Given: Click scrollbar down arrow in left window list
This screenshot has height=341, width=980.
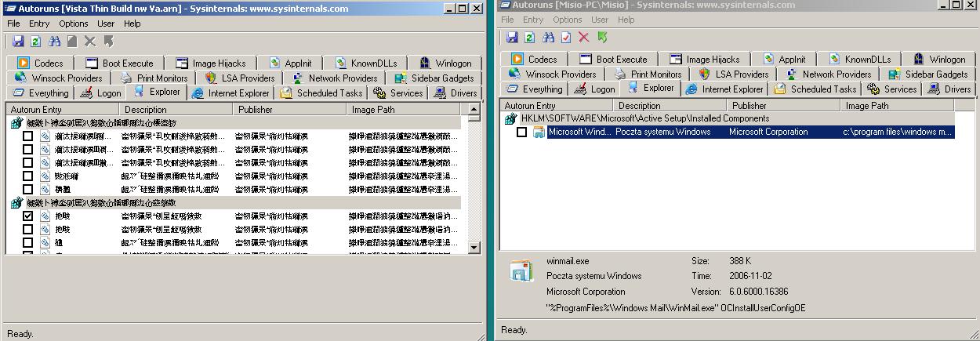Looking at the screenshot, I should pos(474,247).
